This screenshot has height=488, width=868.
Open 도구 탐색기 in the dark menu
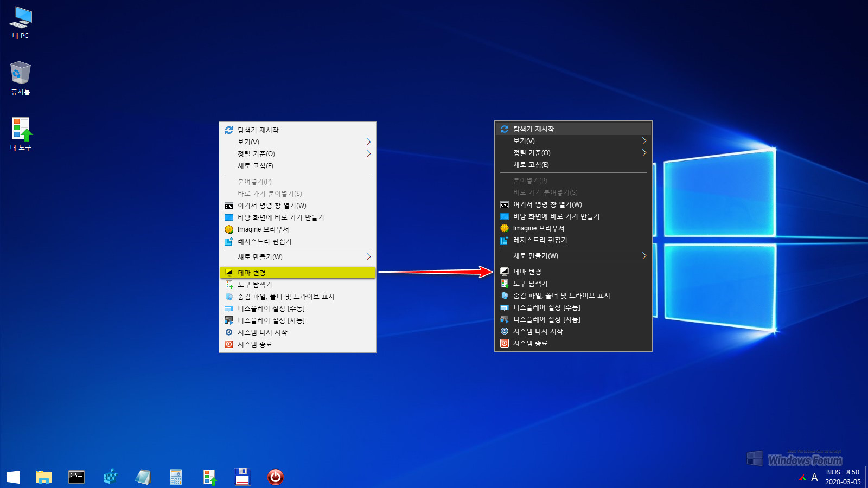coord(573,284)
